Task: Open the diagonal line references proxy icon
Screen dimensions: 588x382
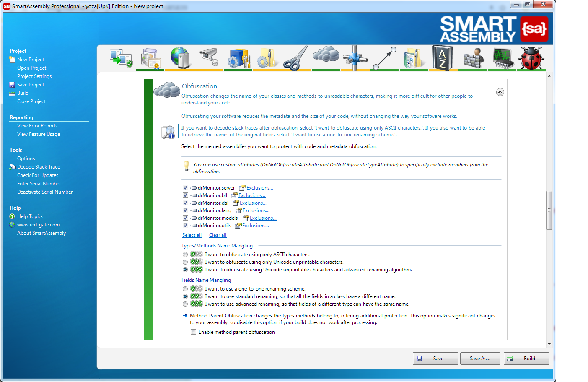Action: [385, 58]
